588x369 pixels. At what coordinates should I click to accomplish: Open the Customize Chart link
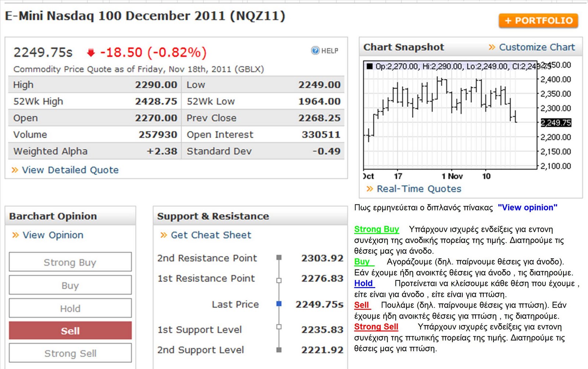[x=537, y=47]
